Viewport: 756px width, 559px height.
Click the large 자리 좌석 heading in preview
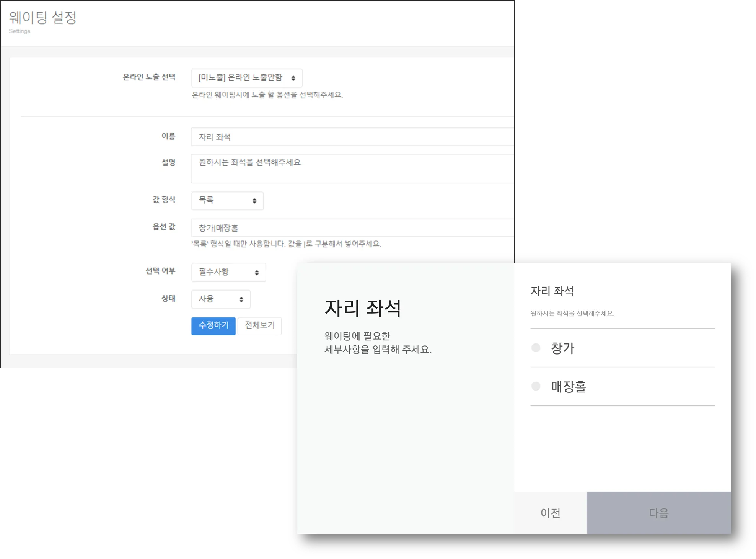(x=362, y=308)
